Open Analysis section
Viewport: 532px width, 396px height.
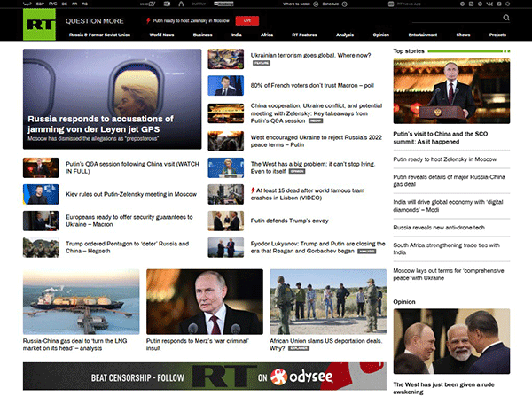pos(345,35)
